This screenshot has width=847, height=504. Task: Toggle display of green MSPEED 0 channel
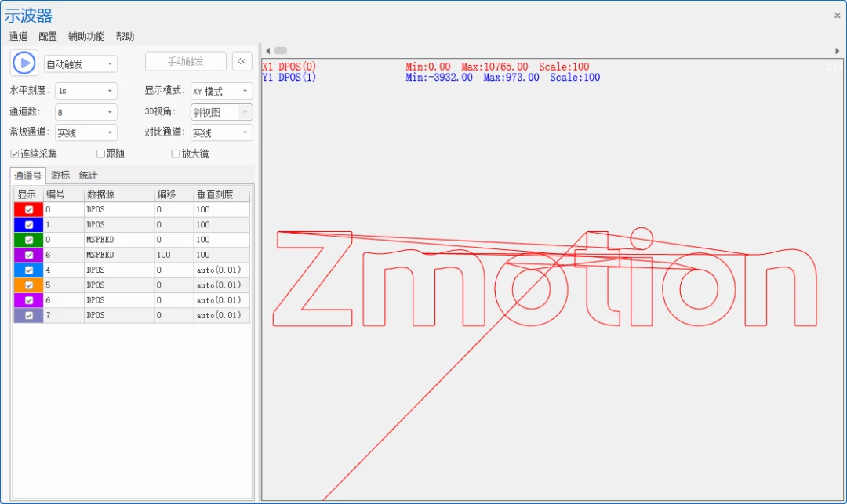click(29, 240)
